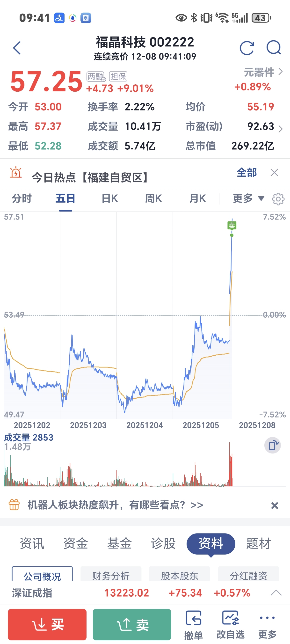Image resolution: width=290 pixels, height=644 pixels.
Task: Switch to the 日K chart tab
Action: pos(110,198)
